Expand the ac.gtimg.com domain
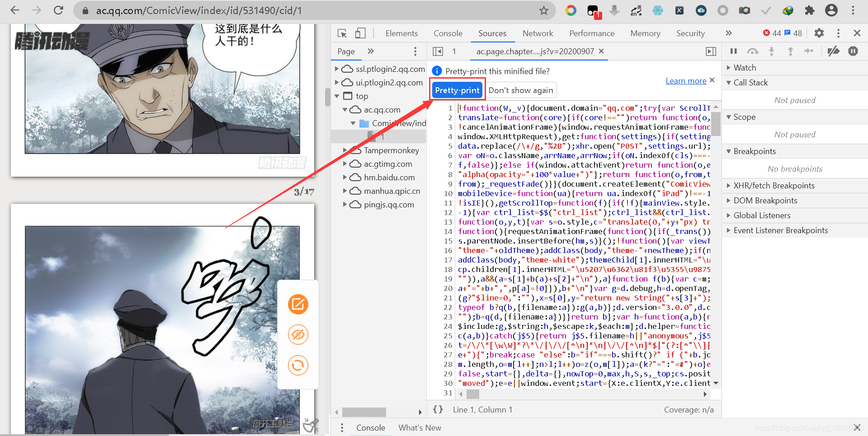868x436 pixels. click(x=345, y=164)
